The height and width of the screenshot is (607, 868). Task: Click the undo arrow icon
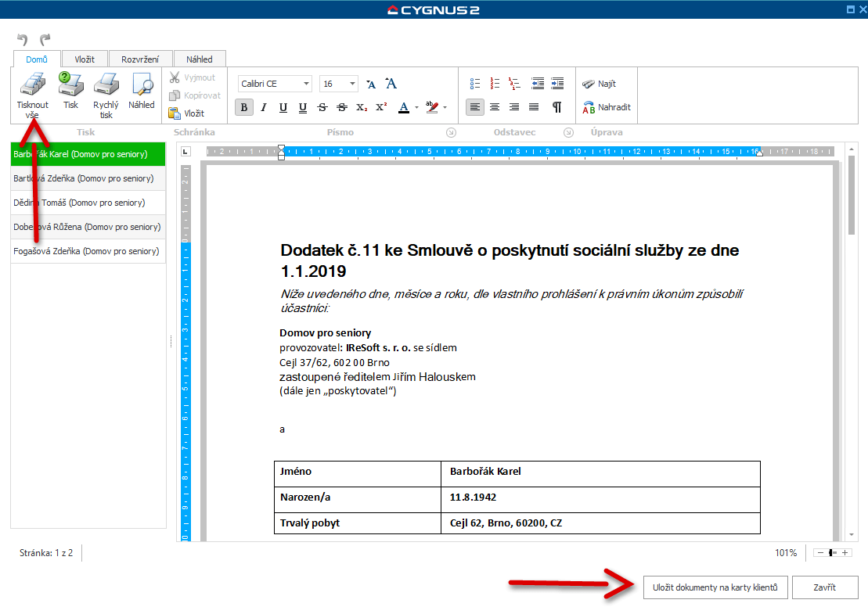[x=22, y=39]
